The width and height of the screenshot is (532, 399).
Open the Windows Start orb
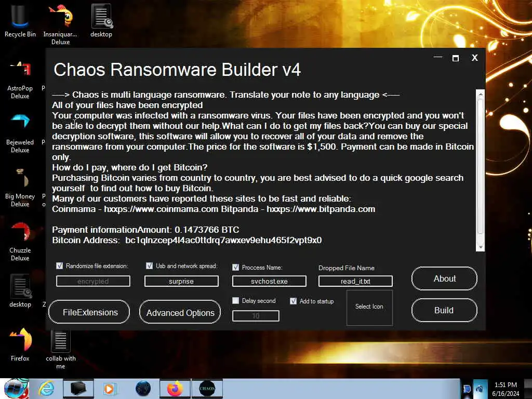coord(16,389)
